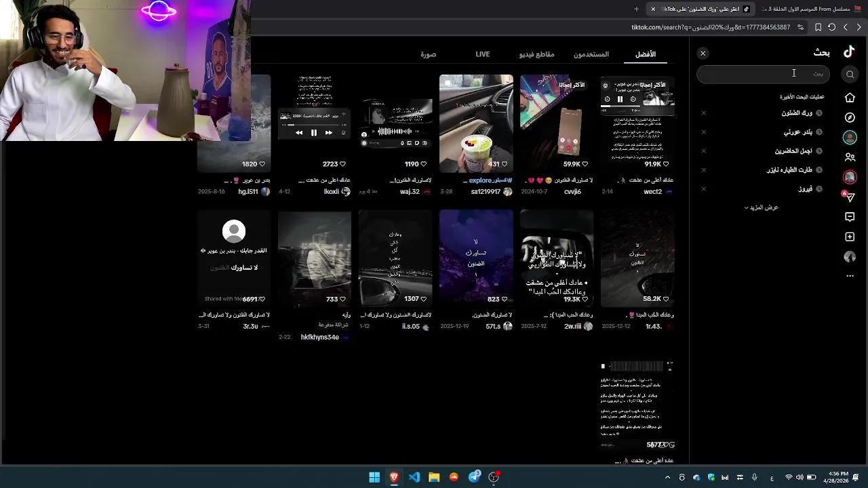Viewport: 868px width, 488px height.
Task: Click the Upload plus-square icon
Action: click(x=850, y=237)
